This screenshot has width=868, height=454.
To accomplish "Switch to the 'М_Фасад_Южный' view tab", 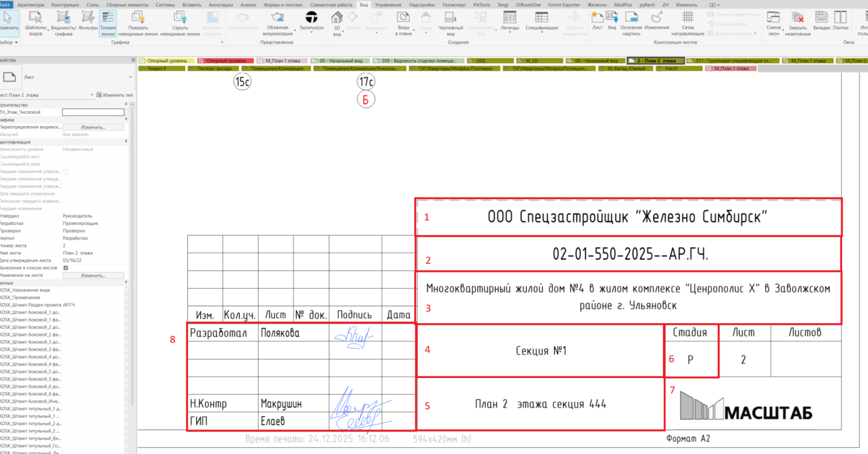I will [625, 68].
